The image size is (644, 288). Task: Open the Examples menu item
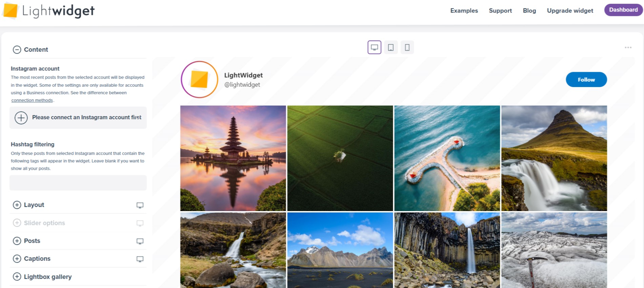(464, 11)
